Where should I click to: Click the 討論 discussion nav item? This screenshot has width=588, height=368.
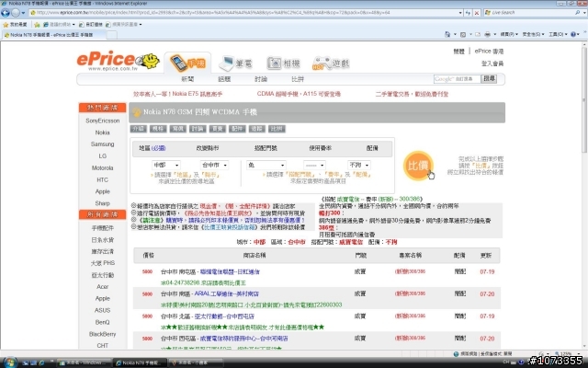pos(261,79)
